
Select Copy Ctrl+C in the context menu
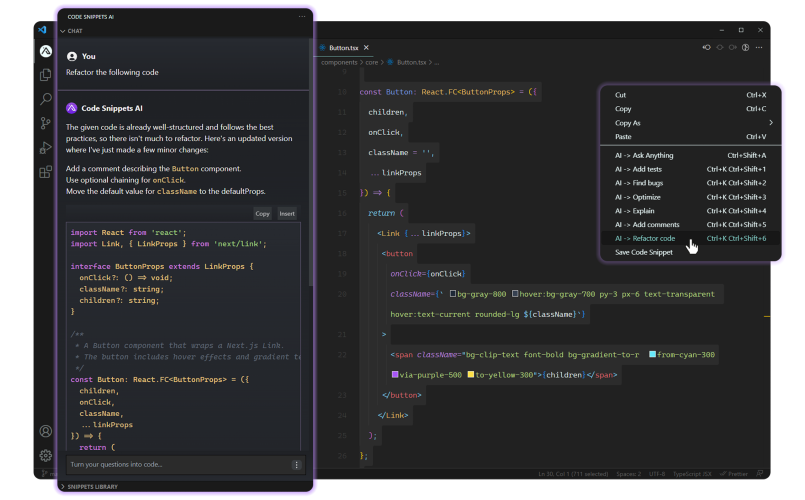point(691,109)
